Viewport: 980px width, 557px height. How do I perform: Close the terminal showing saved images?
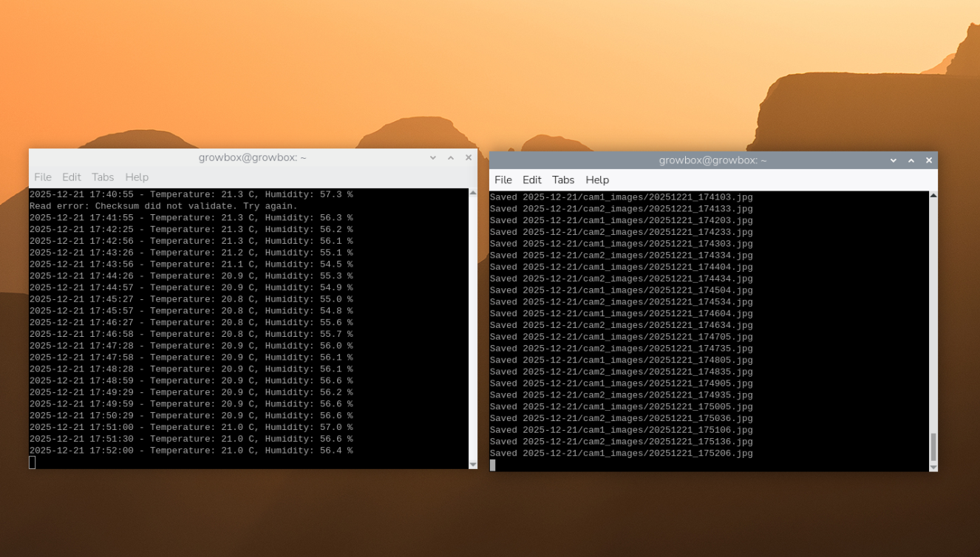929,160
